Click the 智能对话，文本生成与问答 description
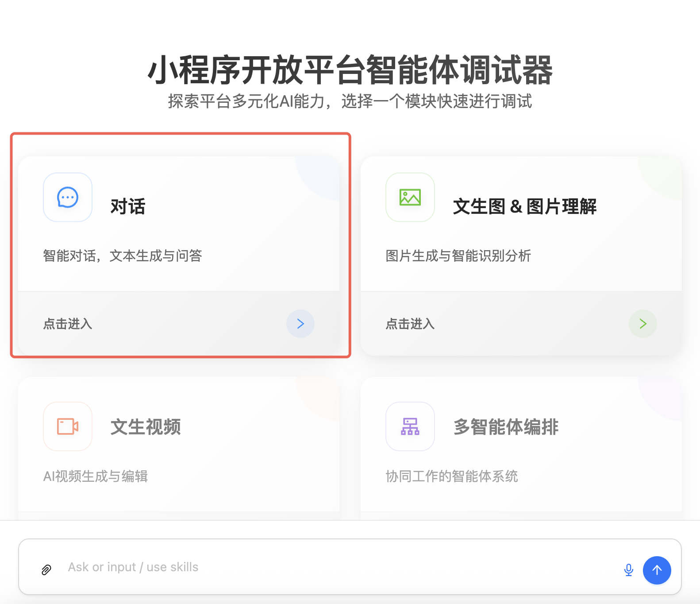This screenshot has height=604, width=700. tap(123, 256)
